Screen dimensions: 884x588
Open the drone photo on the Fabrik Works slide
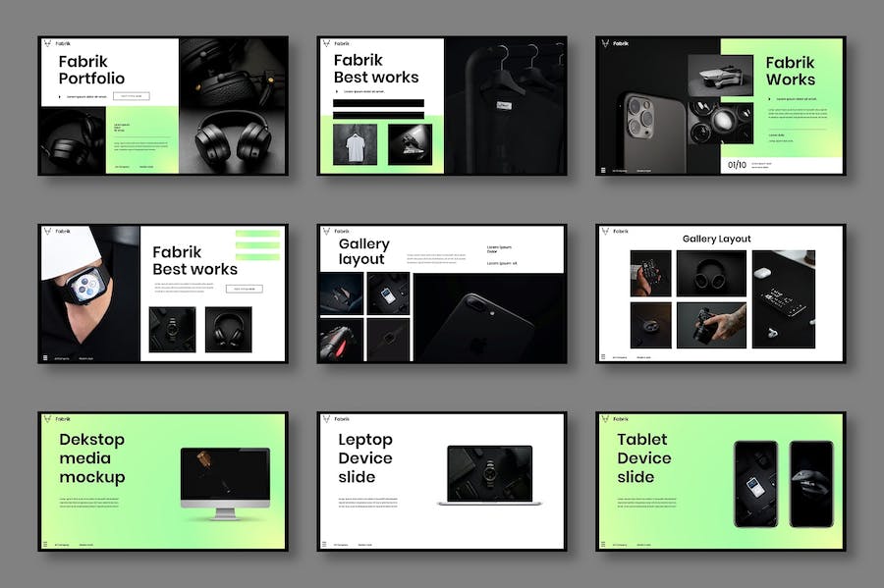(x=720, y=76)
